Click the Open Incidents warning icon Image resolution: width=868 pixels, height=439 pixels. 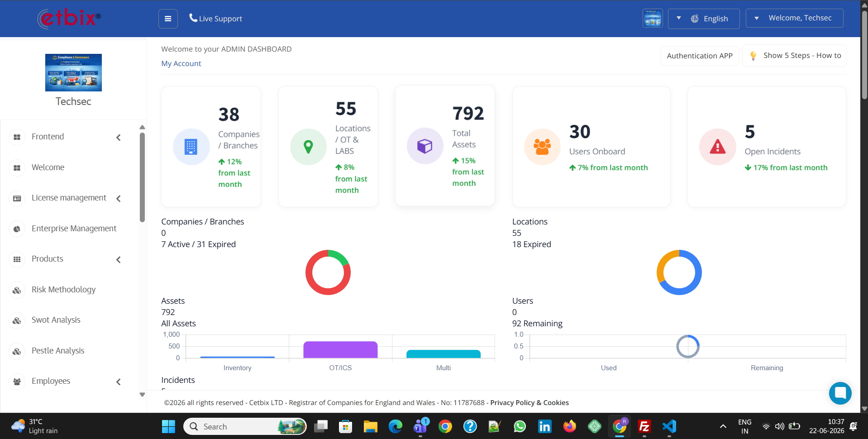point(718,147)
